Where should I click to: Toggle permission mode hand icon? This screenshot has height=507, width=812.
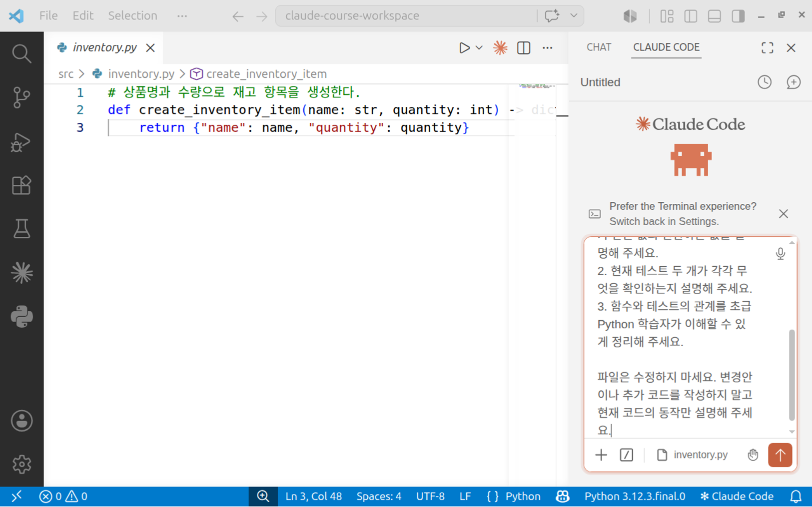tap(753, 455)
